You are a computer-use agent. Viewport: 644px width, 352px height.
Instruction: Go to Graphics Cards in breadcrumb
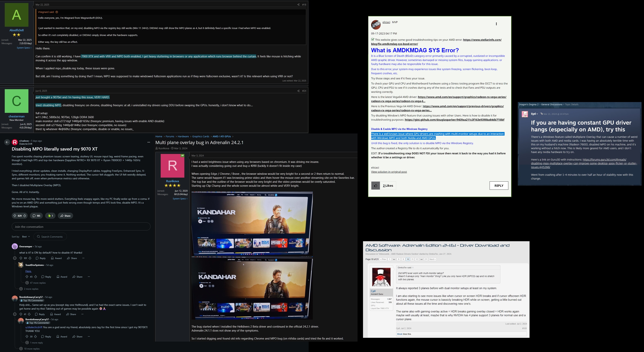tap(201, 136)
